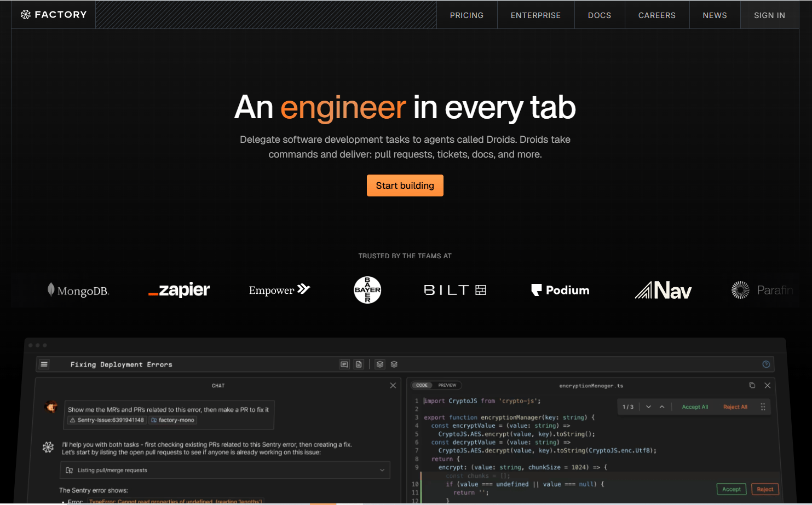Click the user avatar in chat

click(x=51, y=407)
